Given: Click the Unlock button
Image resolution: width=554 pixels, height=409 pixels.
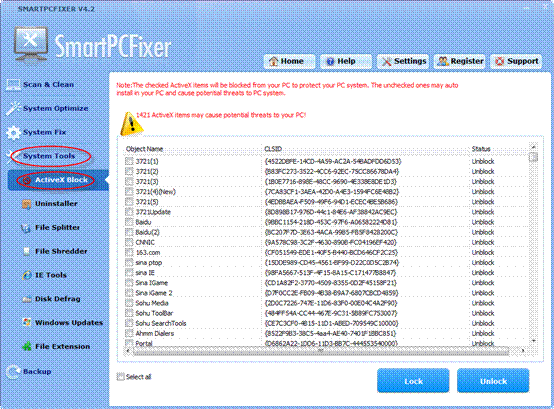Looking at the screenshot, I should click(x=493, y=381).
